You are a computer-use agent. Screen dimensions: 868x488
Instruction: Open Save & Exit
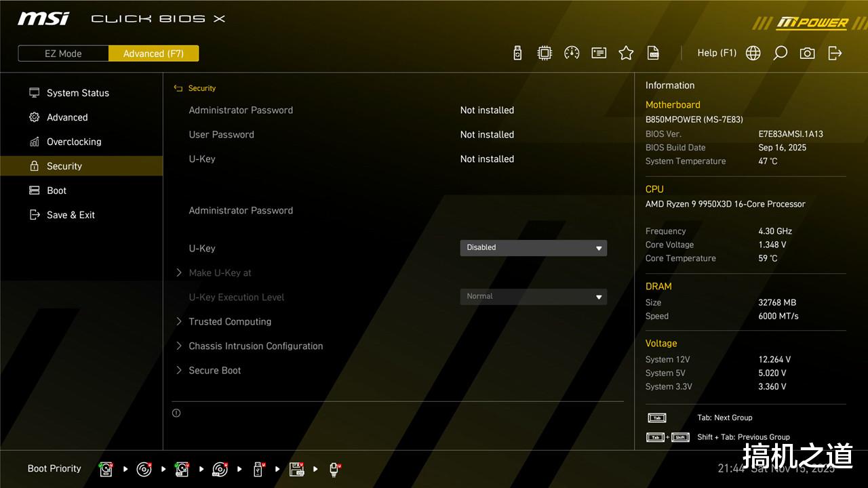81,215
